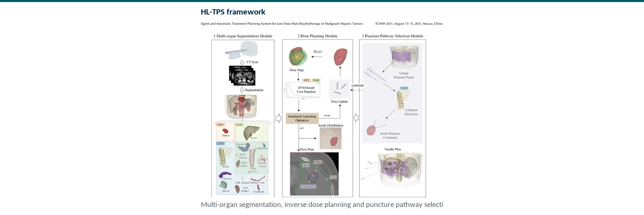The height and width of the screenshot is (215, 644).
Task: Click the "Segmentation" label under CT slices
Action: click(254, 90)
